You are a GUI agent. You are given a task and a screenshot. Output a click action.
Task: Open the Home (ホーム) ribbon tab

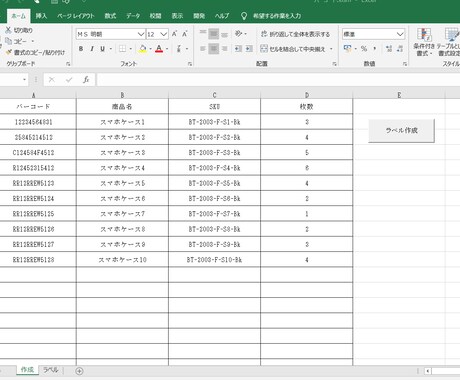click(18, 16)
